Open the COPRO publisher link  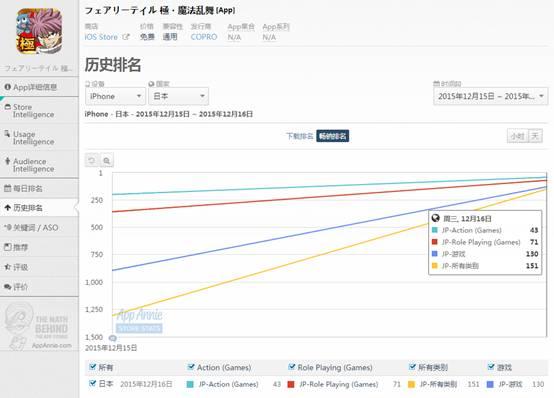coord(204,37)
